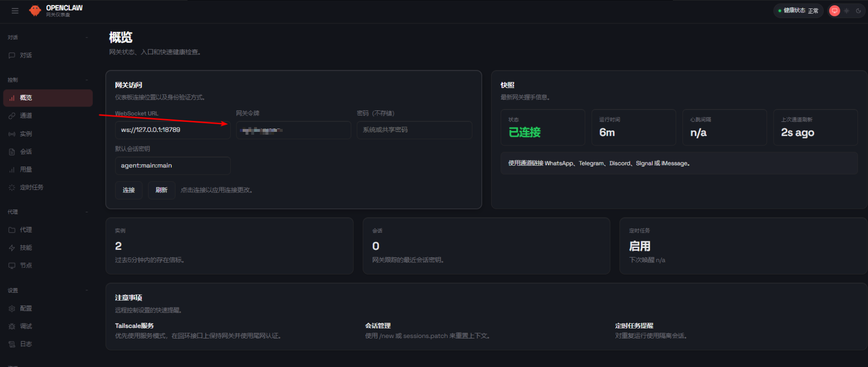Click the 运行时间 6m value
This screenshot has height=367, width=868.
pos(607,132)
